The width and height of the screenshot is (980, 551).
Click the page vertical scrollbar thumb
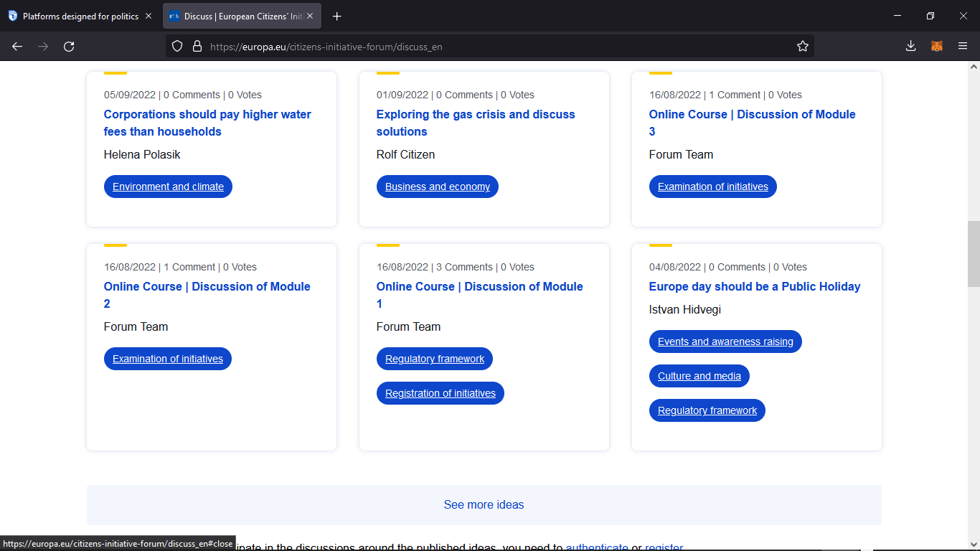point(974,254)
